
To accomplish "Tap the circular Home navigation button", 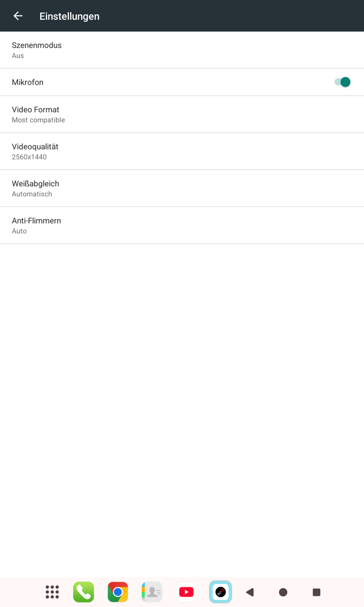I will 283,592.
